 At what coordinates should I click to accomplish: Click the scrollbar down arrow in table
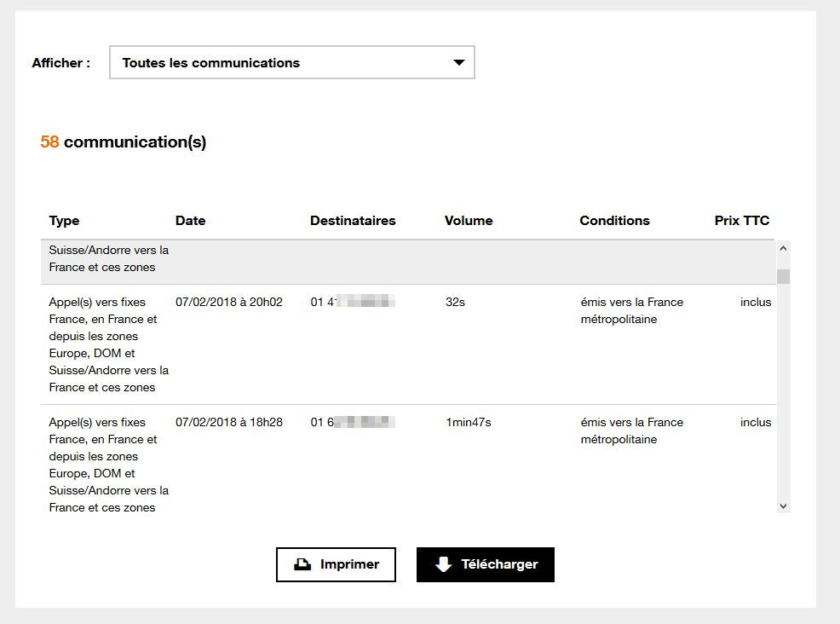(x=783, y=506)
